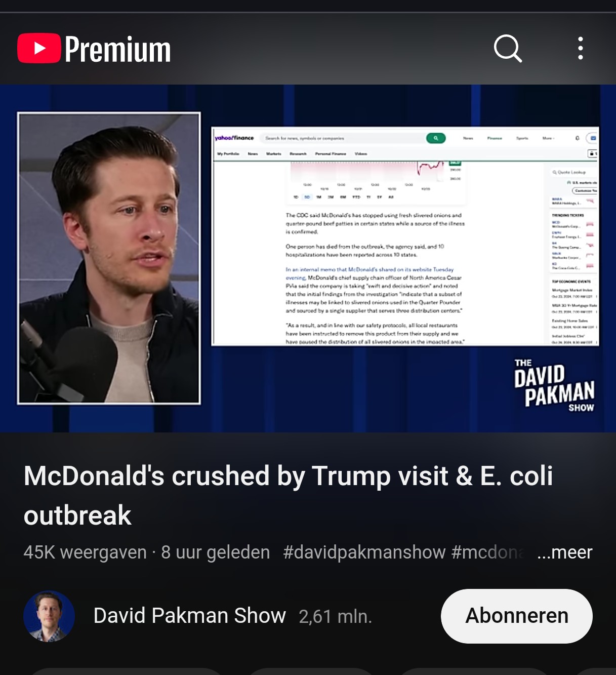The height and width of the screenshot is (675, 616).
Task: Open the David Pakman Show channel name
Action: point(190,616)
